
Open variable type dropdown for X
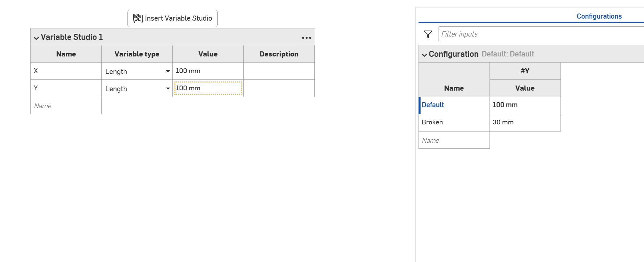(x=168, y=71)
